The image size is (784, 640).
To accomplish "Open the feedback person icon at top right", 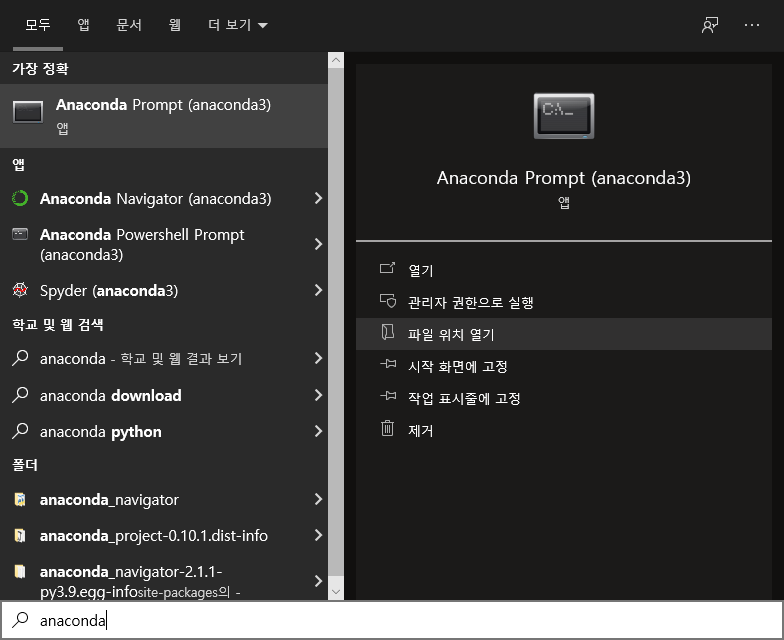I will pos(710,25).
